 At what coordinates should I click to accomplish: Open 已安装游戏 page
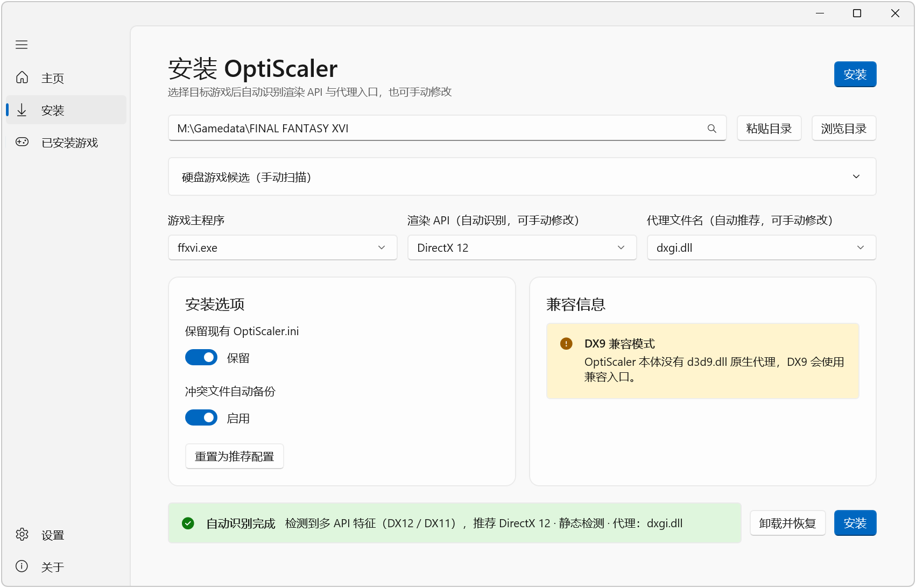(66, 143)
